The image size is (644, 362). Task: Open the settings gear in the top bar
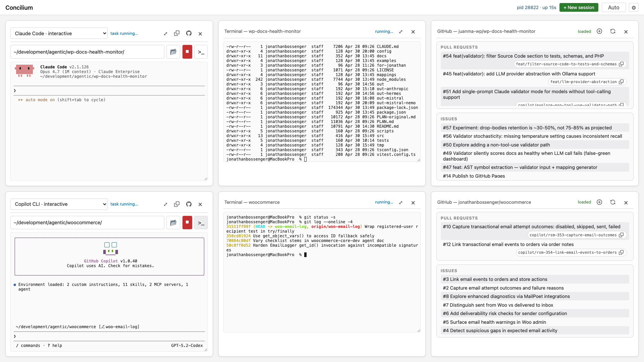pyautogui.click(x=634, y=8)
